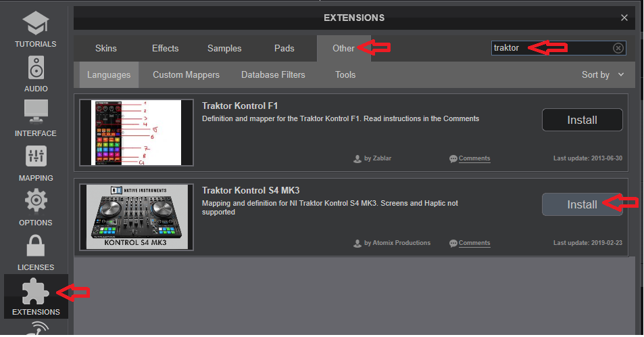Click the Traktor Kontrol F1 thumbnail

pyautogui.click(x=137, y=133)
